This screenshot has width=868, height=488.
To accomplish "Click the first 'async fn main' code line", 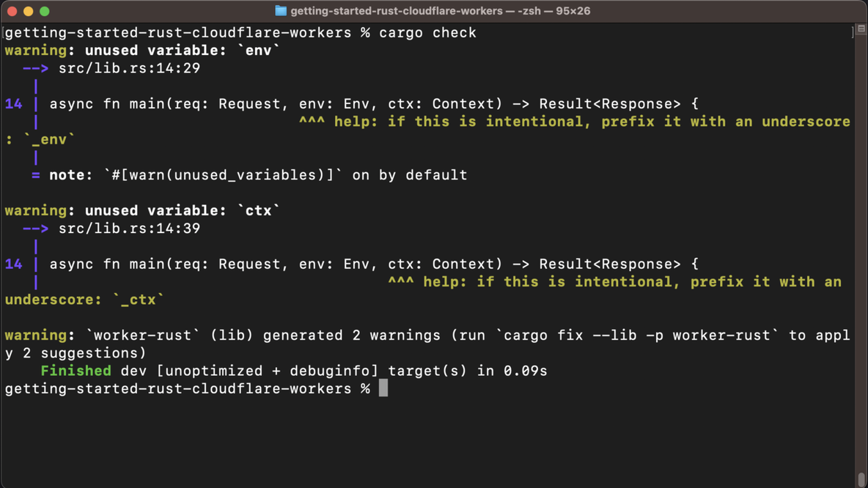I will 374,104.
